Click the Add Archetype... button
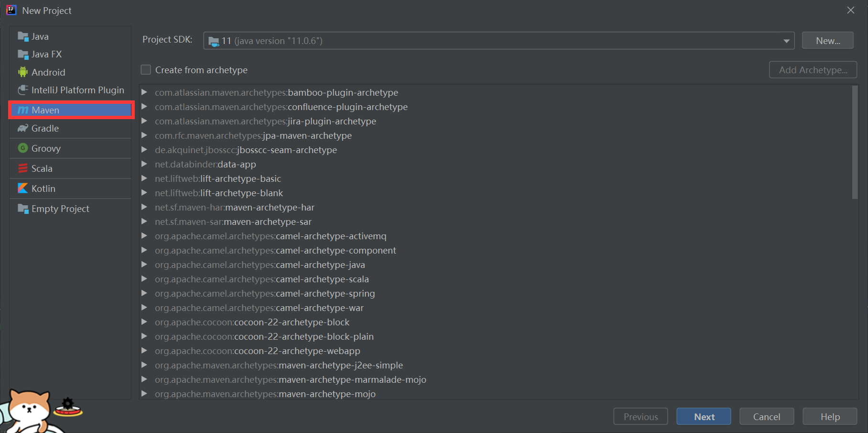868x433 pixels. coord(813,70)
